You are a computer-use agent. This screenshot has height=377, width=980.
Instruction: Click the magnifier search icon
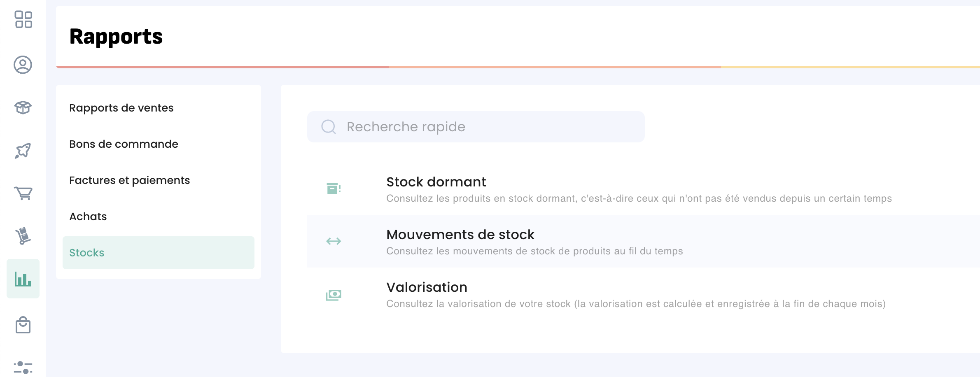click(329, 127)
